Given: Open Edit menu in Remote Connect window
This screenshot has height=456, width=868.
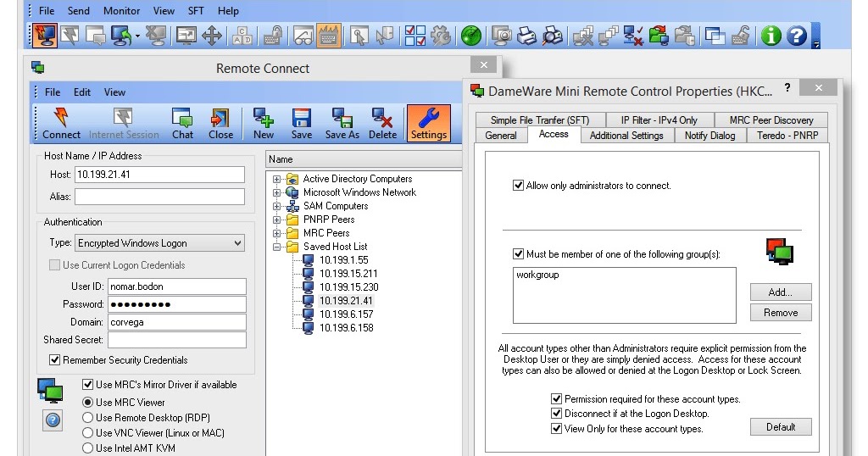Looking at the screenshot, I should point(82,92).
